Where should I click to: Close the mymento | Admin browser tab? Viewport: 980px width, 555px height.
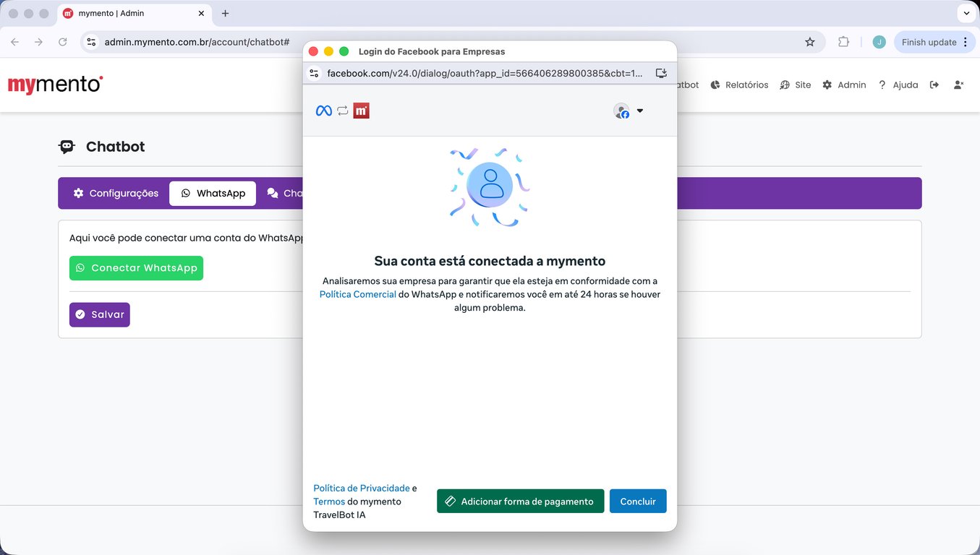tap(202, 14)
